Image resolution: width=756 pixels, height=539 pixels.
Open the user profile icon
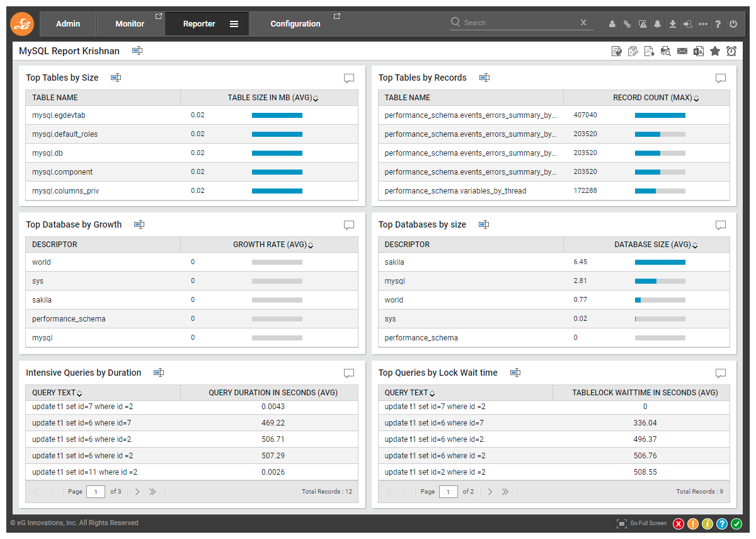[612, 24]
